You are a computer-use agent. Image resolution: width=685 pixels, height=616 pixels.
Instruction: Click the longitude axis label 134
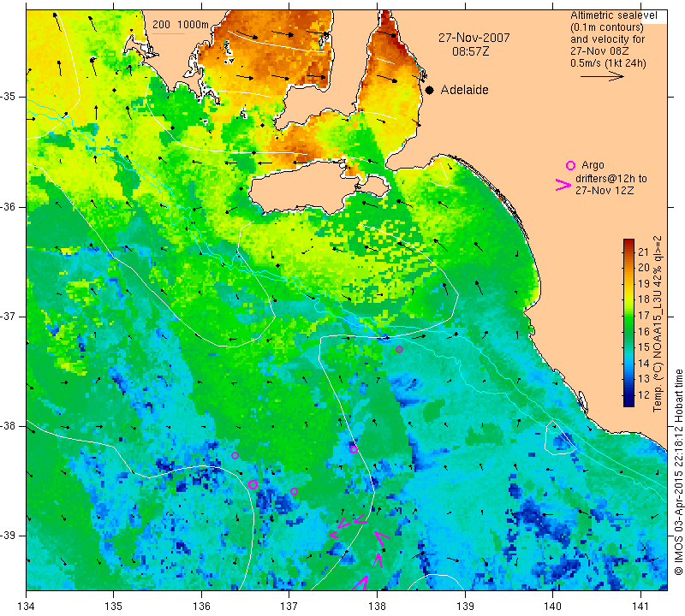pyautogui.click(x=27, y=607)
